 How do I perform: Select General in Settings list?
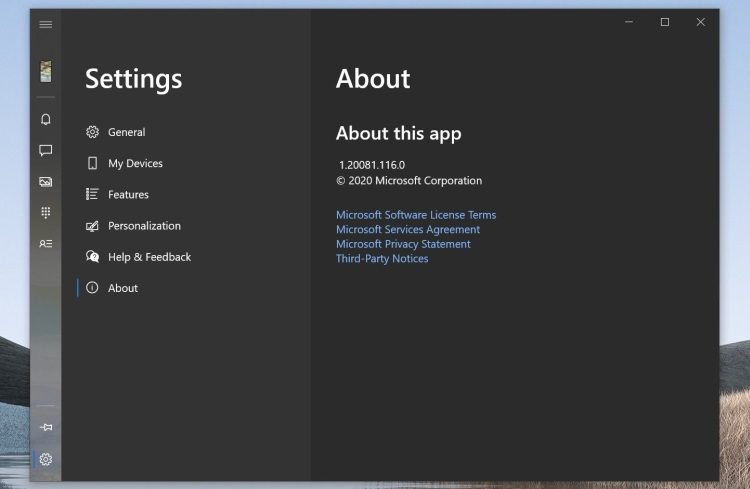tap(126, 132)
